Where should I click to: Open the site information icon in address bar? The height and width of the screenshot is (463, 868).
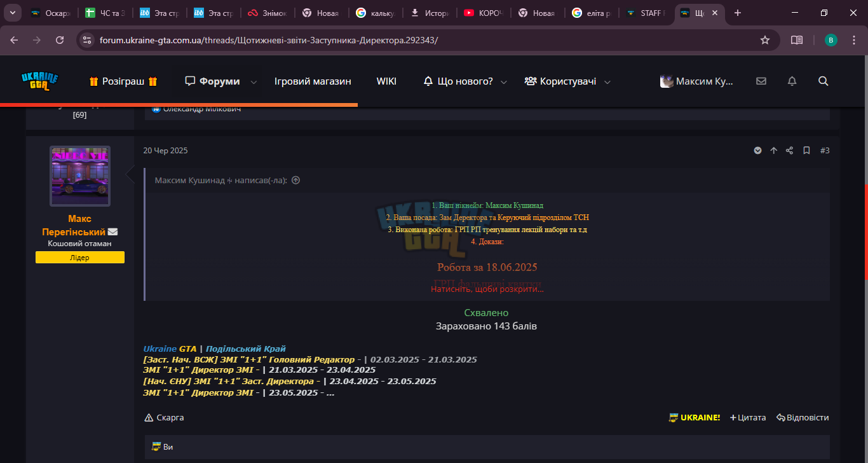tap(87, 40)
